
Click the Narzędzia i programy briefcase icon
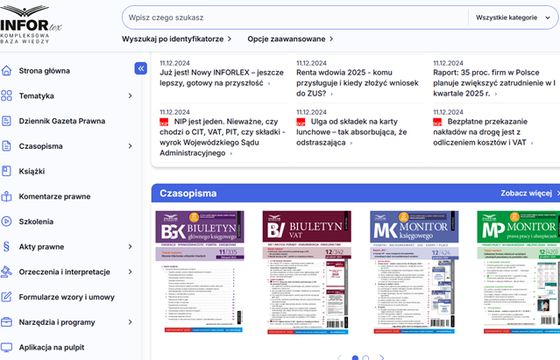6,322
